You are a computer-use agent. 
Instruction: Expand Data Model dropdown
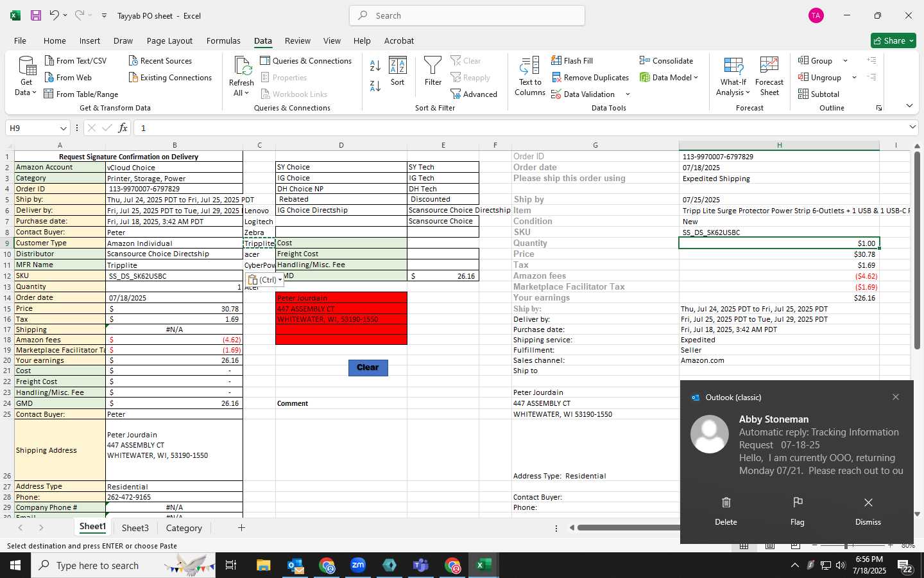coord(696,77)
